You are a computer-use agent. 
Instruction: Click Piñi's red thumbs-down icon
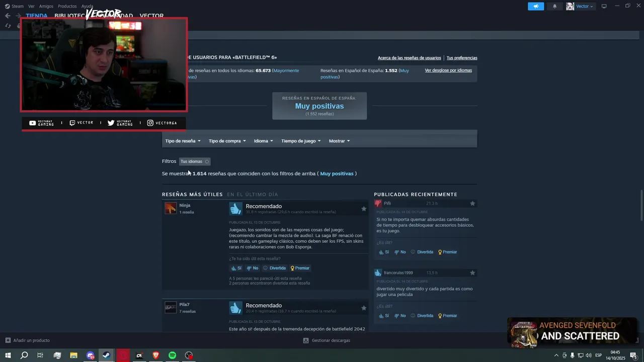click(378, 204)
